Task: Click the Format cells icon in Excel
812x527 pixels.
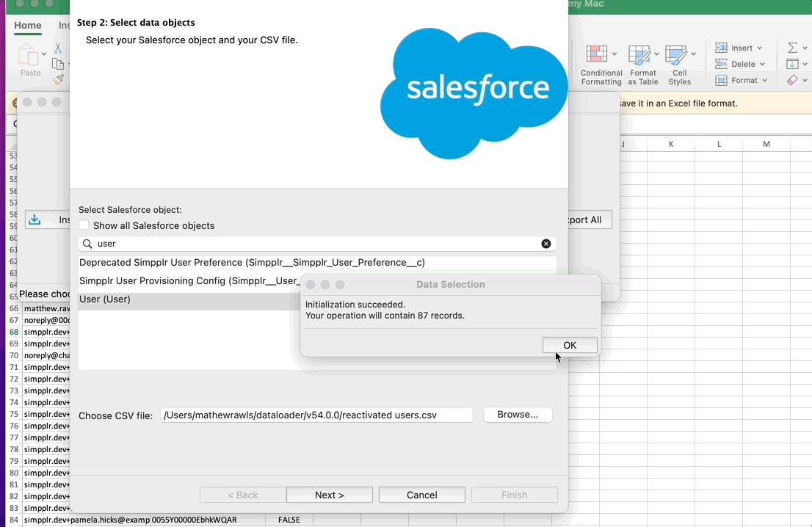Action: pyautogui.click(x=721, y=80)
